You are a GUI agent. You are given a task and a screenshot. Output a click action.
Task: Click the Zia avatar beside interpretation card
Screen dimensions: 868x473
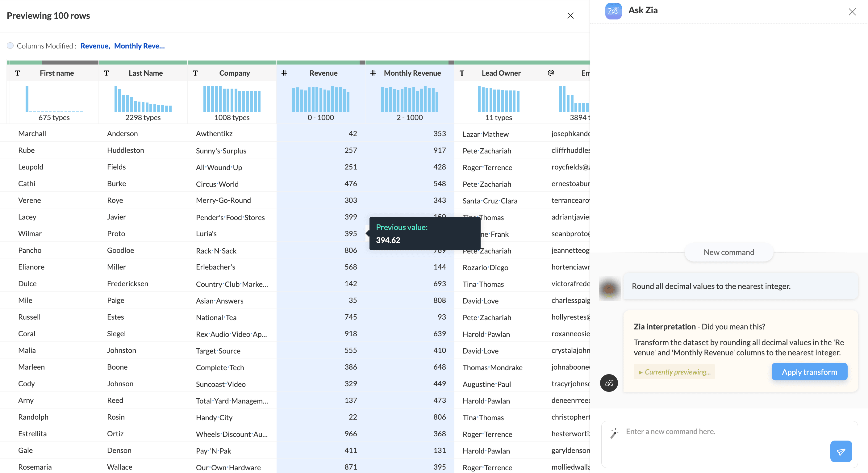point(608,383)
